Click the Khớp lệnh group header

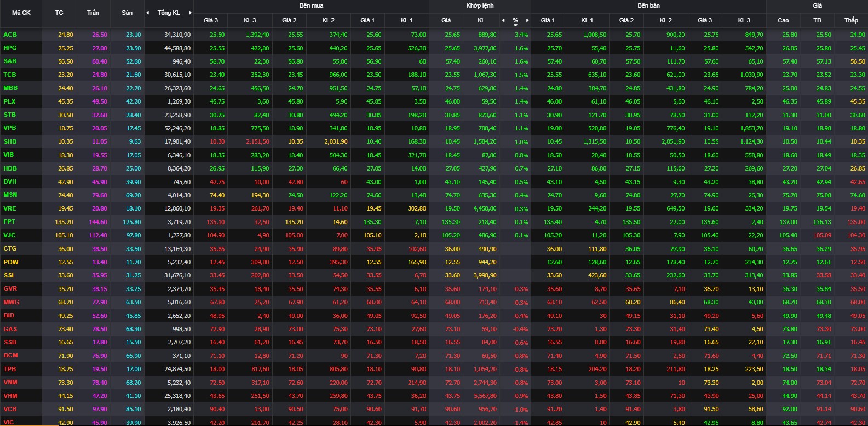(480, 5)
